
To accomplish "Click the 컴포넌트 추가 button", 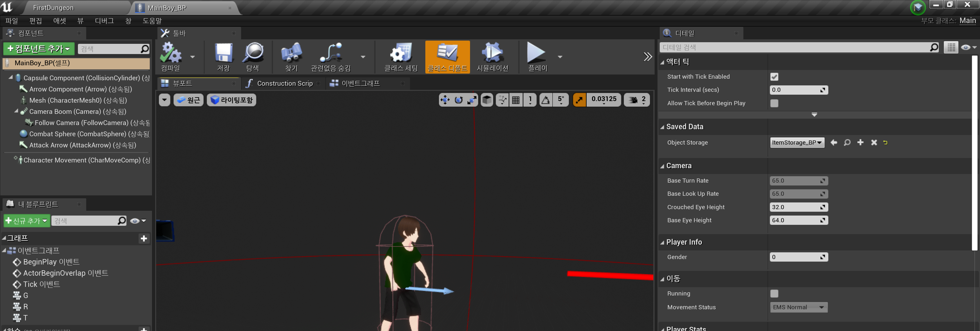I will pyautogui.click(x=39, y=49).
